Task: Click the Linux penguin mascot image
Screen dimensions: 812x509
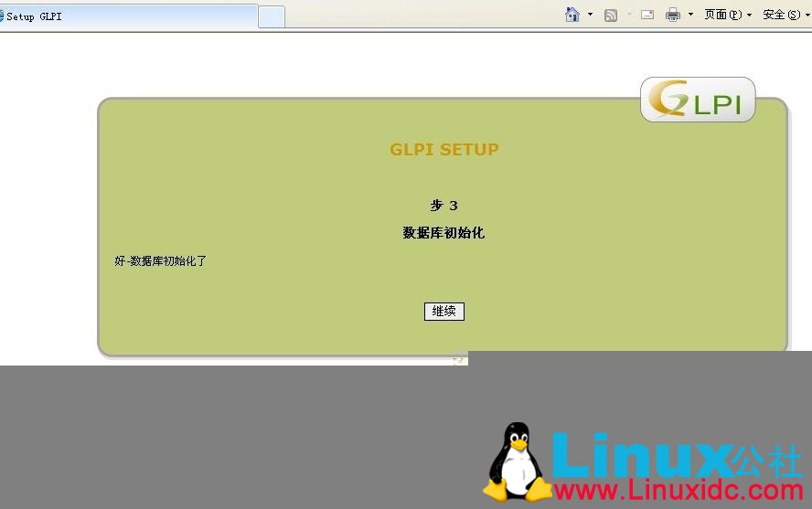Action: click(518, 462)
